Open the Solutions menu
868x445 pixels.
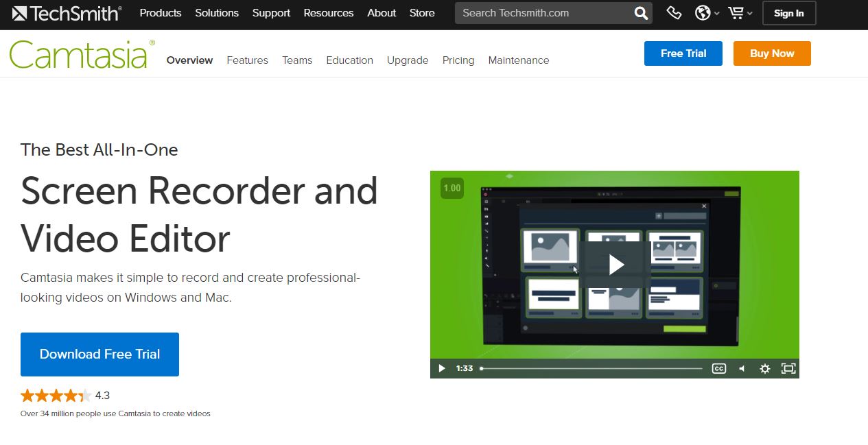pos(217,13)
